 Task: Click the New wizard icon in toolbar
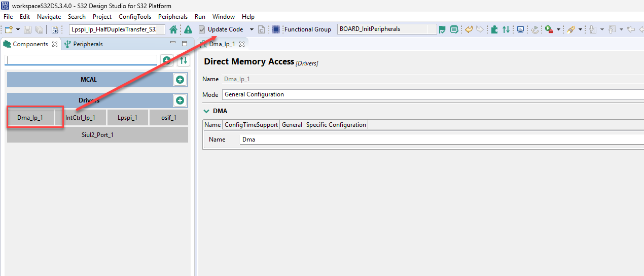[9, 29]
